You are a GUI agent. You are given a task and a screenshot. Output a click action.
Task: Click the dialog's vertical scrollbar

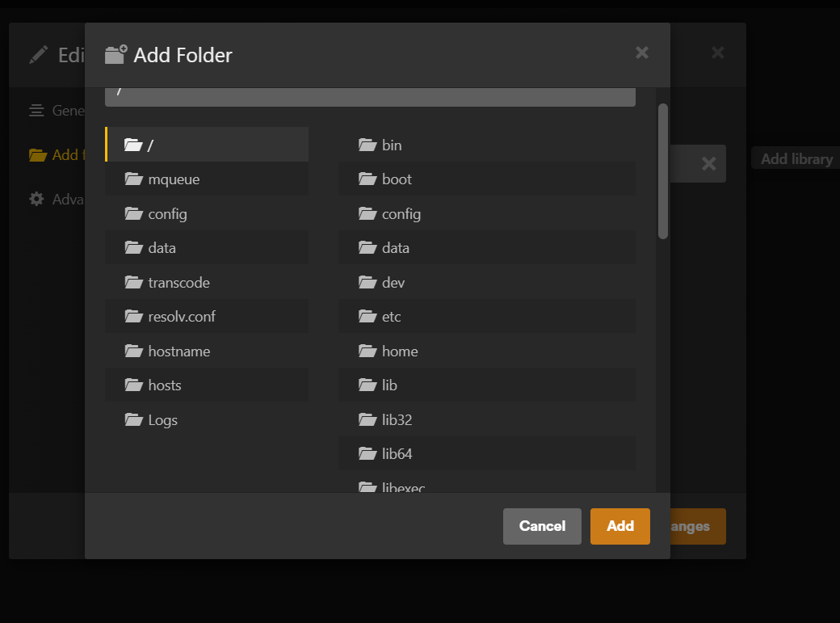tap(662, 171)
